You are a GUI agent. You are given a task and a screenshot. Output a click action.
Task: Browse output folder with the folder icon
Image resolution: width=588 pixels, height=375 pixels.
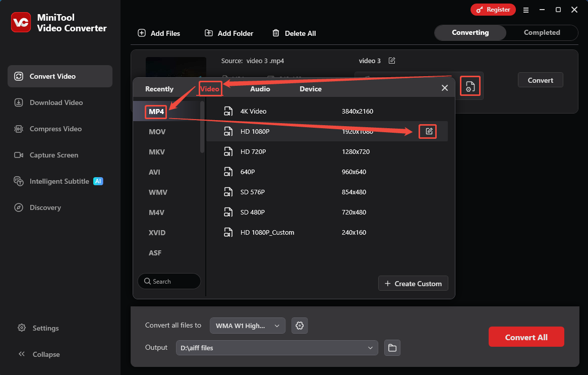point(392,348)
